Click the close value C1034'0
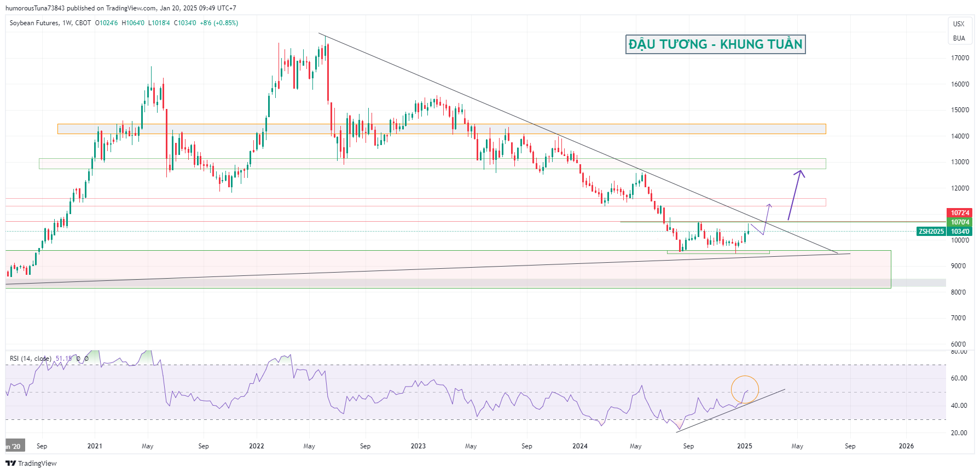Viewport: 980px width, 473px height. [x=185, y=23]
